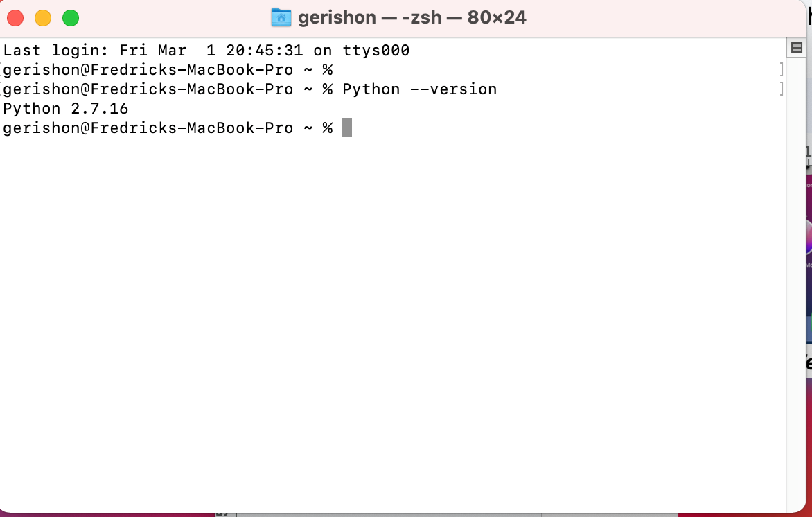
Task: Click the 'Python 2.7.16' output line
Action: pyautogui.click(x=66, y=109)
